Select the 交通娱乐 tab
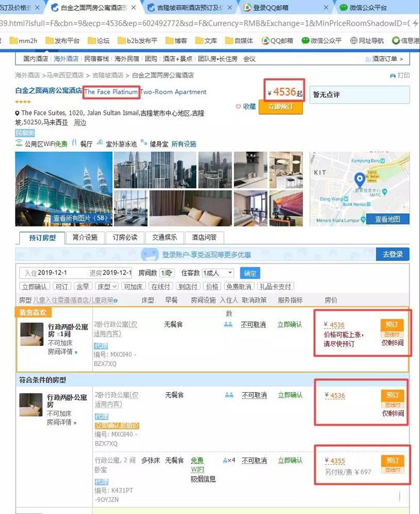Screen dimensions: 420x514 164,237
